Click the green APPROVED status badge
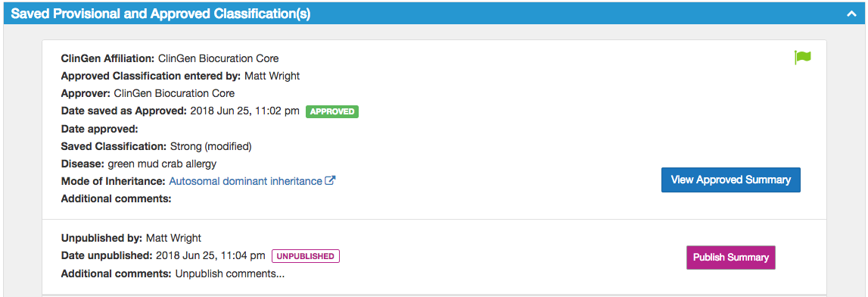Viewport: 868px width, 297px height. 332,111
